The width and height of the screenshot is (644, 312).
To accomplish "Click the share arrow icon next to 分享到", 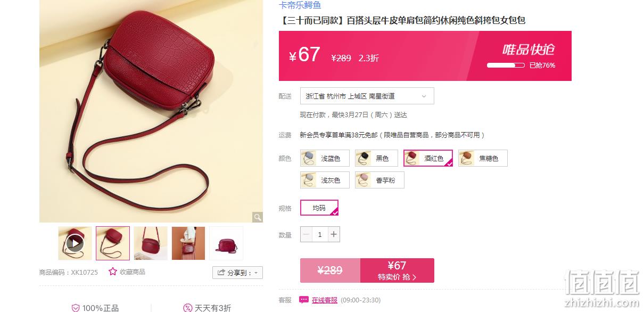I will (221, 273).
